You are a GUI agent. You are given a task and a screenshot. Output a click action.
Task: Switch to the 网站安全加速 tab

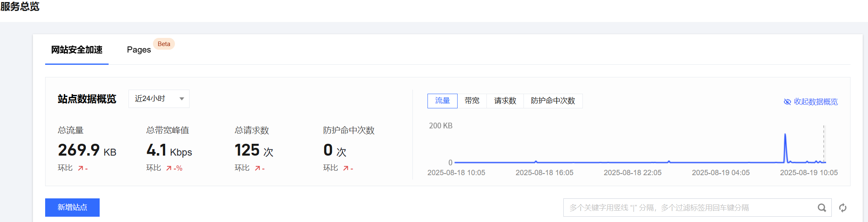[77, 50]
